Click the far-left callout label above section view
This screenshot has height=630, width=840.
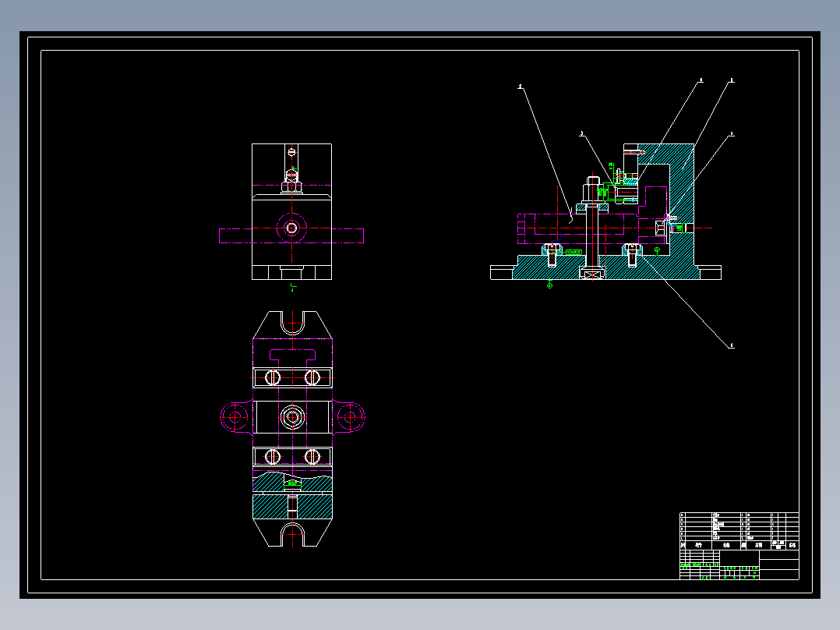(521, 87)
